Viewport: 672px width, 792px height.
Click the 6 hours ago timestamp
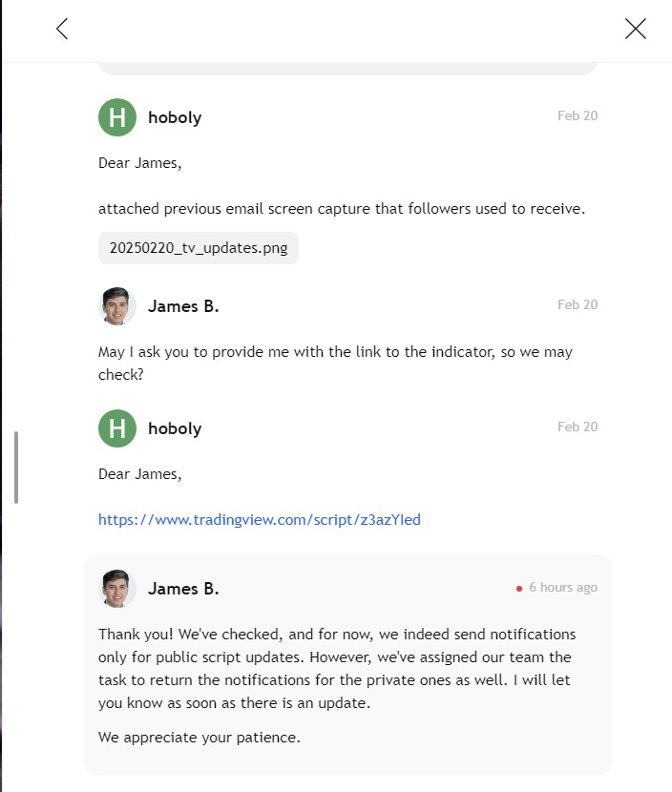pyautogui.click(x=563, y=587)
